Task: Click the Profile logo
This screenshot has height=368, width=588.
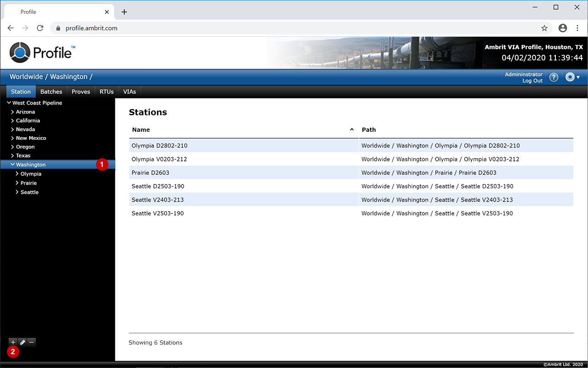Action: pyautogui.click(x=41, y=52)
